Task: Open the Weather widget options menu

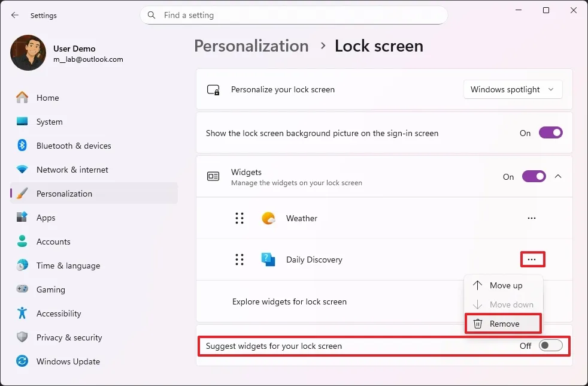Action: [x=532, y=218]
